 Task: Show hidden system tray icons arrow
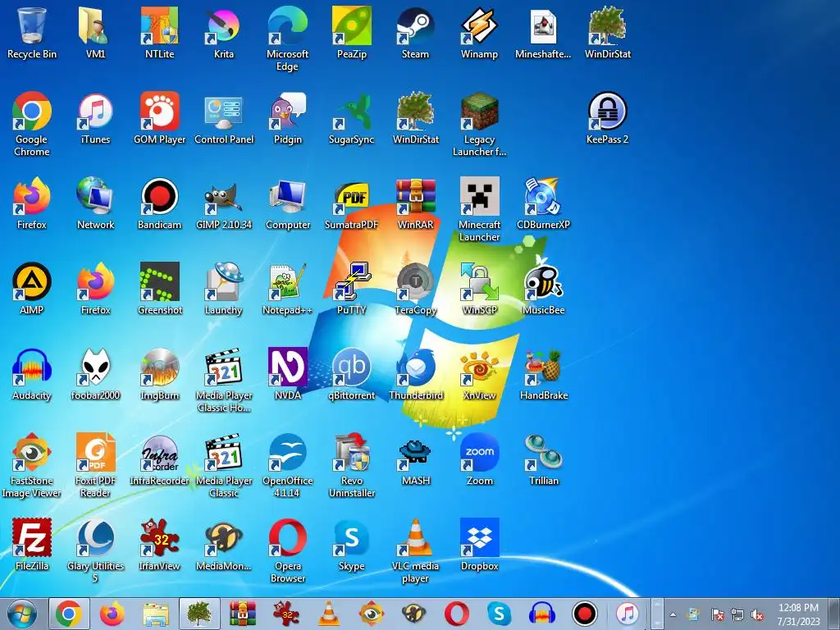(673, 614)
